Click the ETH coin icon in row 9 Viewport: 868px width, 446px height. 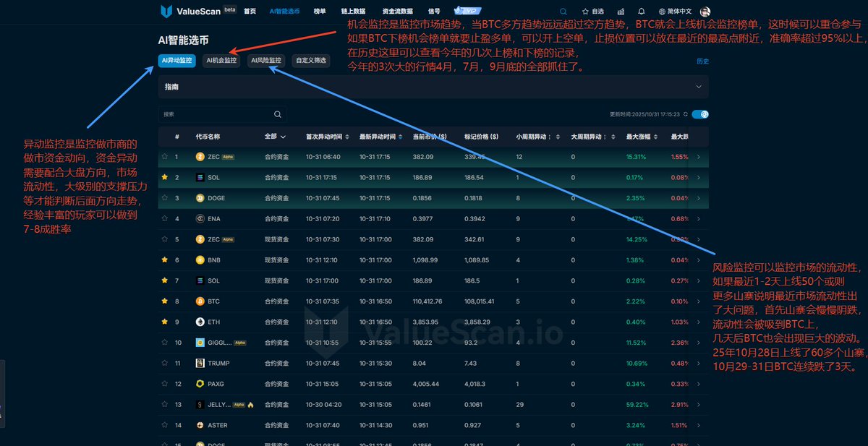(200, 322)
